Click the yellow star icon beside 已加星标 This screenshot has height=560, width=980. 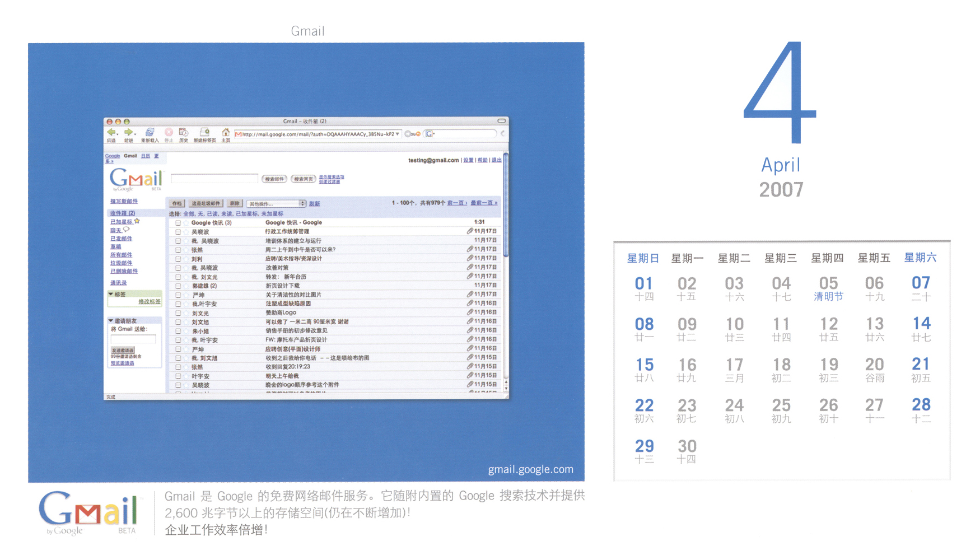tap(137, 221)
